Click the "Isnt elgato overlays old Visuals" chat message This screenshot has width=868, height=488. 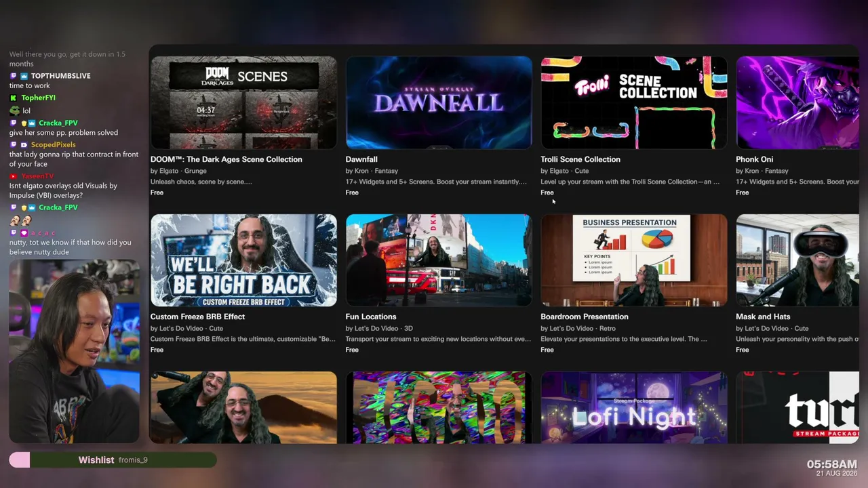(63, 190)
